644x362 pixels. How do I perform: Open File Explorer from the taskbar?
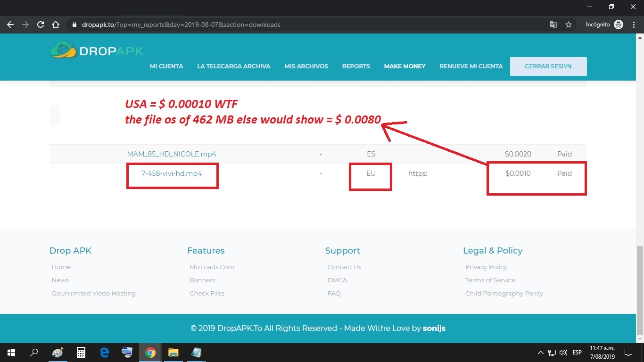pyautogui.click(x=173, y=352)
